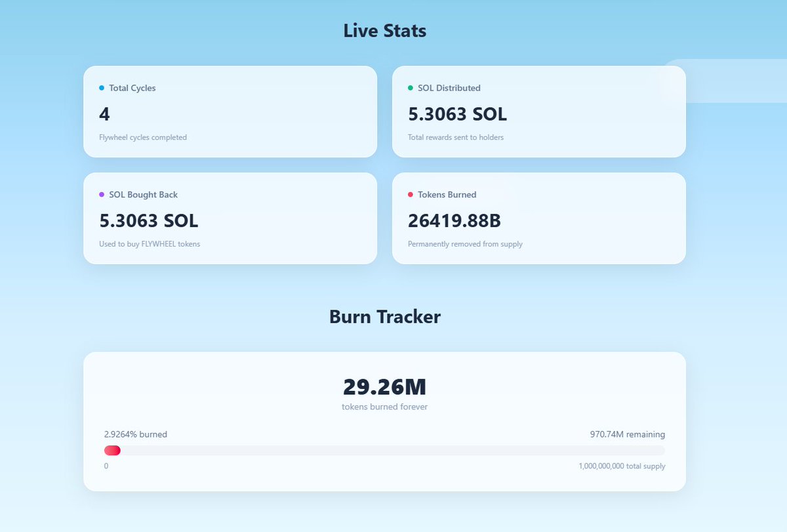The width and height of the screenshot is (787, 532).
Task: Click the red burn progress bar fill
Action: click(x=112, y=451)
